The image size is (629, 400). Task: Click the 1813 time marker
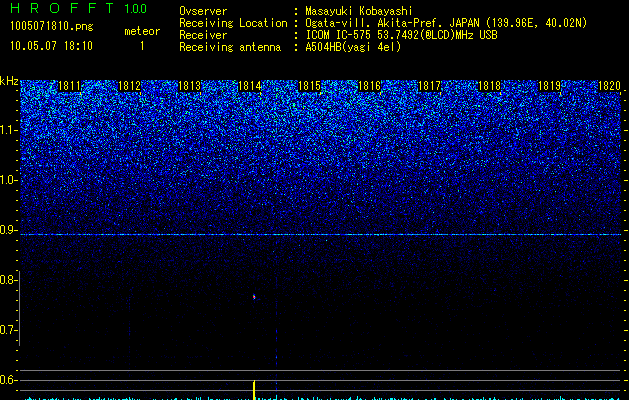pyautogui.click(x=189, y=86)
